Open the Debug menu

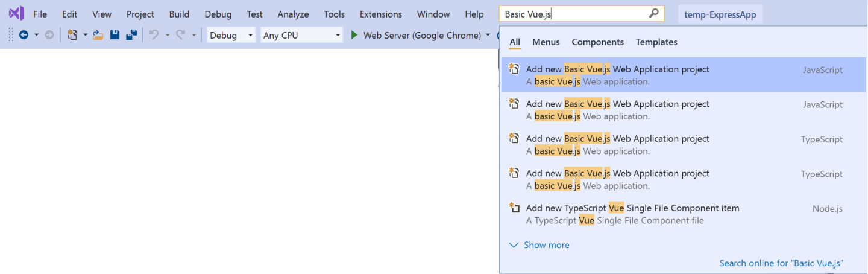pos(218,14)
